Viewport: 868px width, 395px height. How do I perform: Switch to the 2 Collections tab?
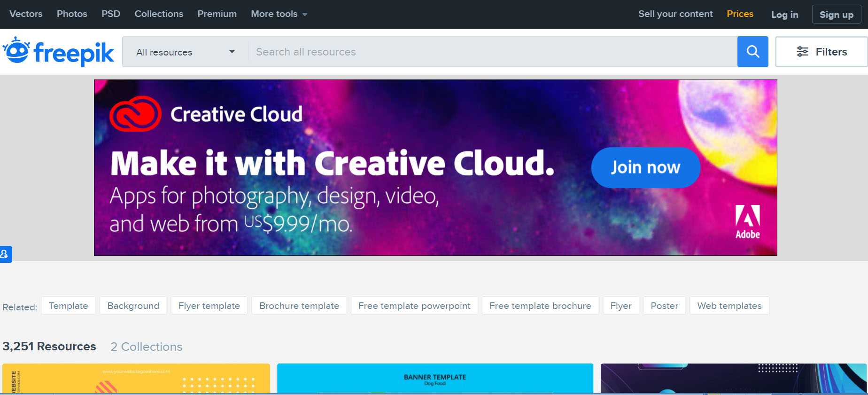click(147, 347)
